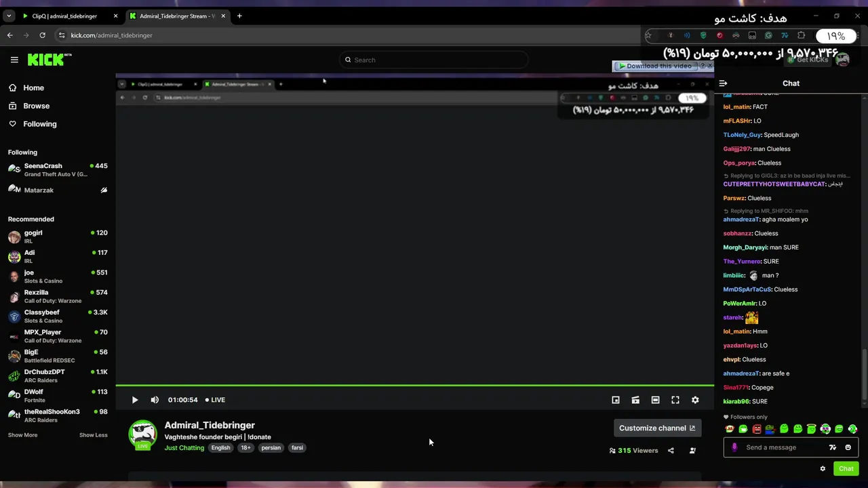
Task: Click the persian tag under the stream title
Action: click(x=271, y=448)
